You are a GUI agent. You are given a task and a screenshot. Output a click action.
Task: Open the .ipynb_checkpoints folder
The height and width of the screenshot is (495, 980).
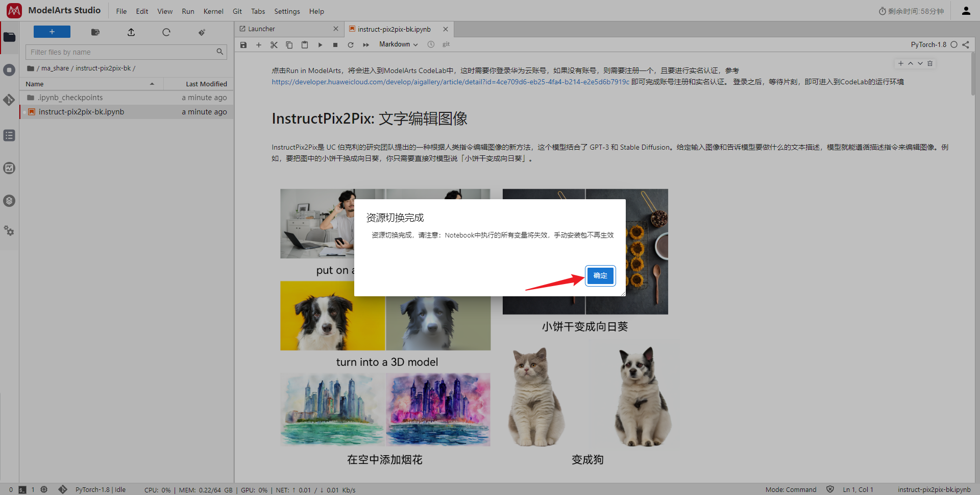(70, 97)
